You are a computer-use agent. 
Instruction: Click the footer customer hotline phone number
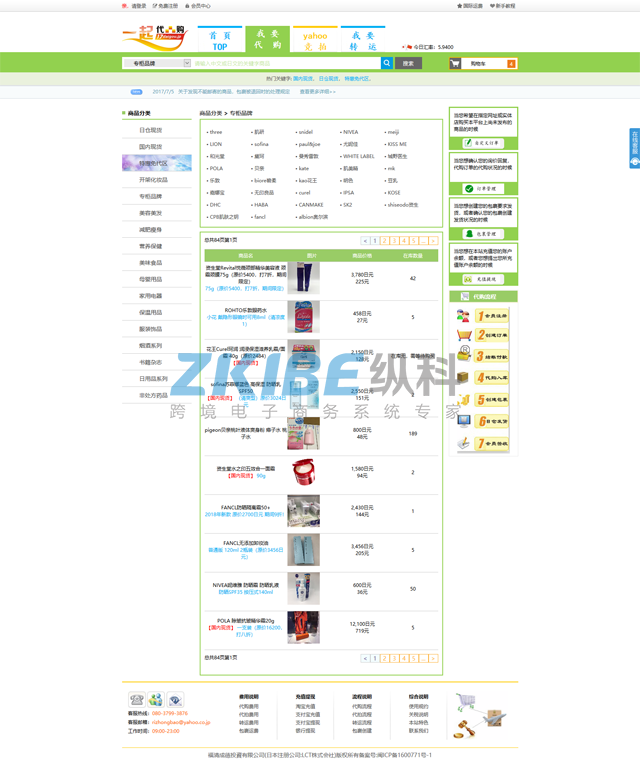pyautogui.click(x=170, y=713)
